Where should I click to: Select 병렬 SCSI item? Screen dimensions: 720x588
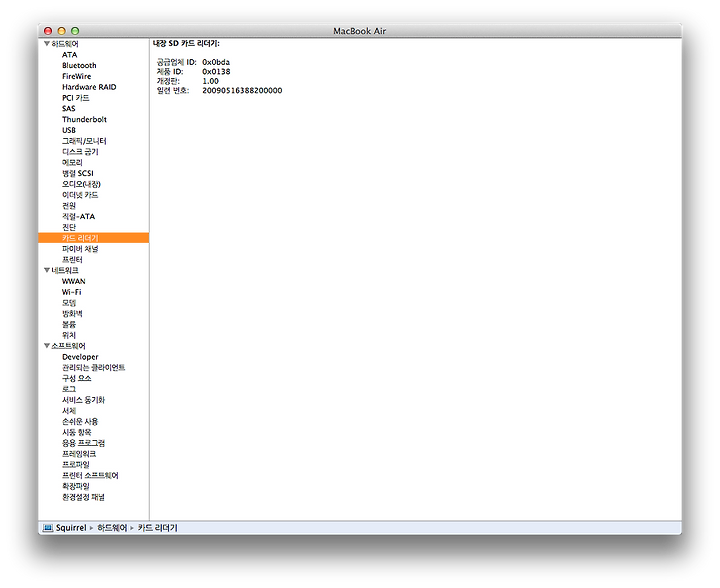[x=78, y=173]
